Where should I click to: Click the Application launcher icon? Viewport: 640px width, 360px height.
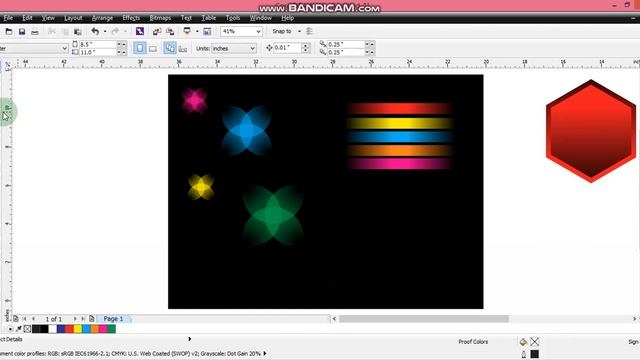click(187, 31)
